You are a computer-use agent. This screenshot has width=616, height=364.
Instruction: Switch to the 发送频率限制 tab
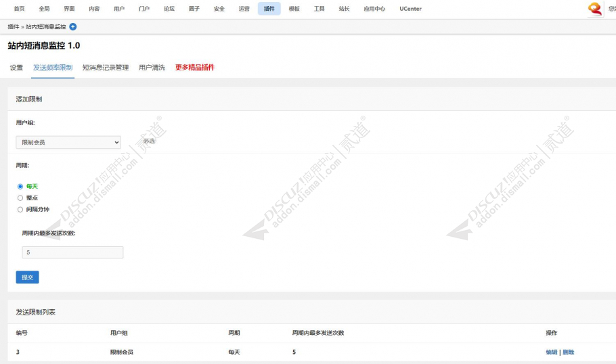(53, 68)
